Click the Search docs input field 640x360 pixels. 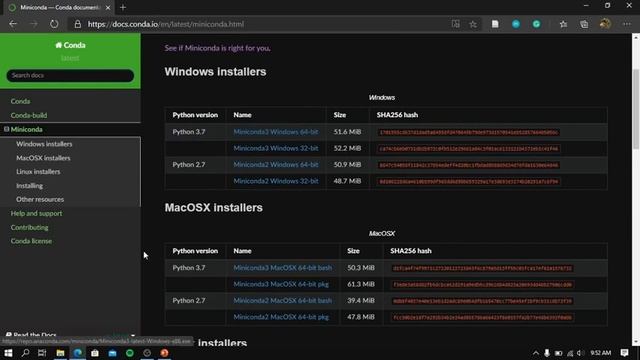70,76
